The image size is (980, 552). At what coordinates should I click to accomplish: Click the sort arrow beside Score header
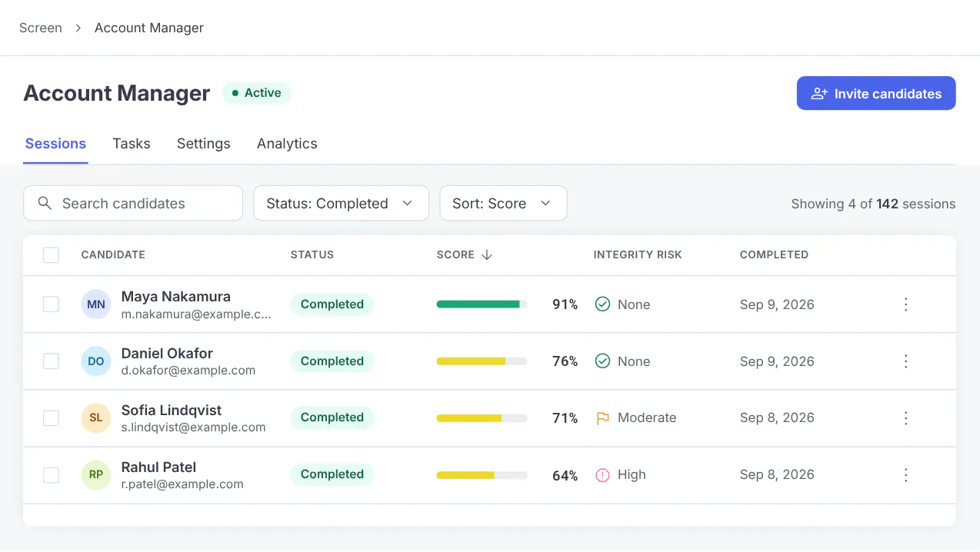click(486, 254)
